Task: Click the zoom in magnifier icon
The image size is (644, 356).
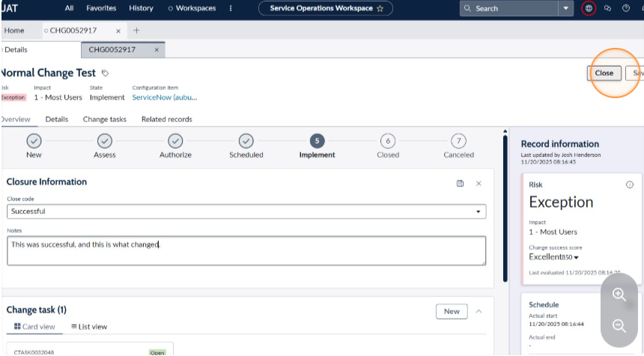Action: (x=619, y=295)
